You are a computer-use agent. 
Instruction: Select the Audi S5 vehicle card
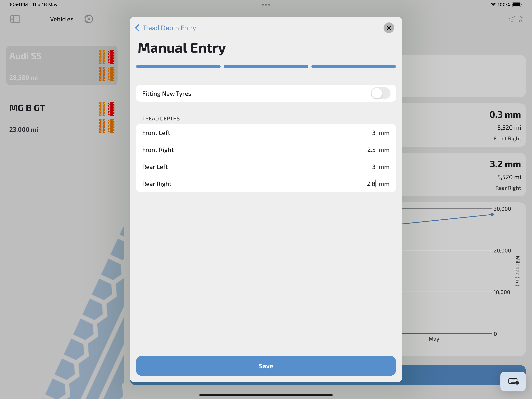(x=62, y=65)
